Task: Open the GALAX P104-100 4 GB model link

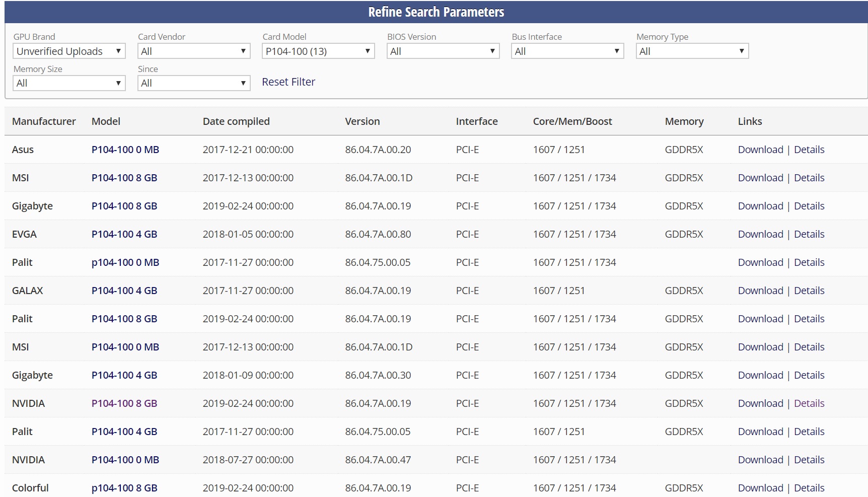Action: tap(124, 291)
